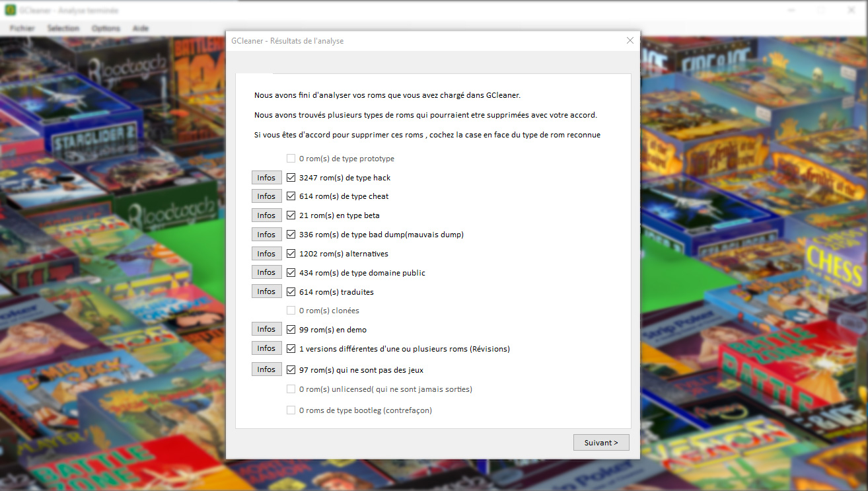Screen dimensions: 868x491
Task: Click the disabled 0 rom(s) prototype checkbox
Action: tap(291, 159)
